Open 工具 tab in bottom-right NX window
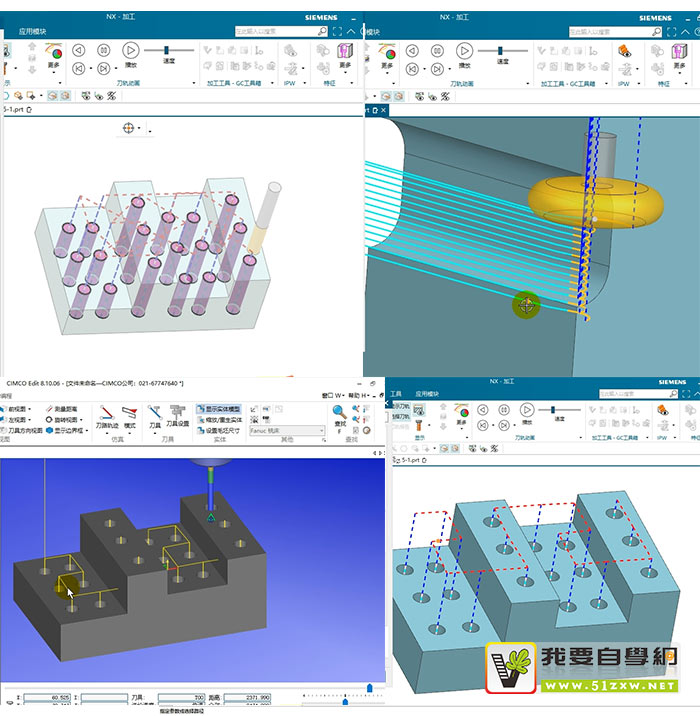The width and height of the screenshot is (700, 716). tap(396, 394)
